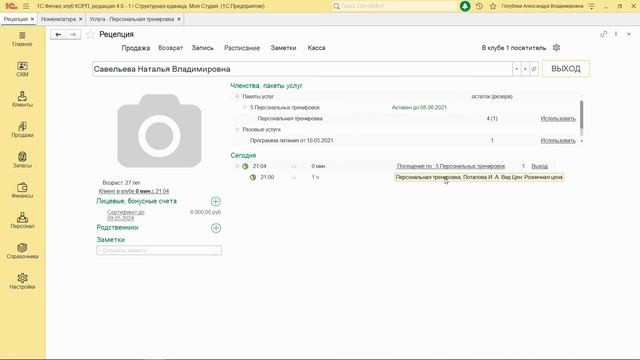Open the Настройки section
The height and width of the screenshot is (360, 640).
pyautogui.click(x=22, y=281)
